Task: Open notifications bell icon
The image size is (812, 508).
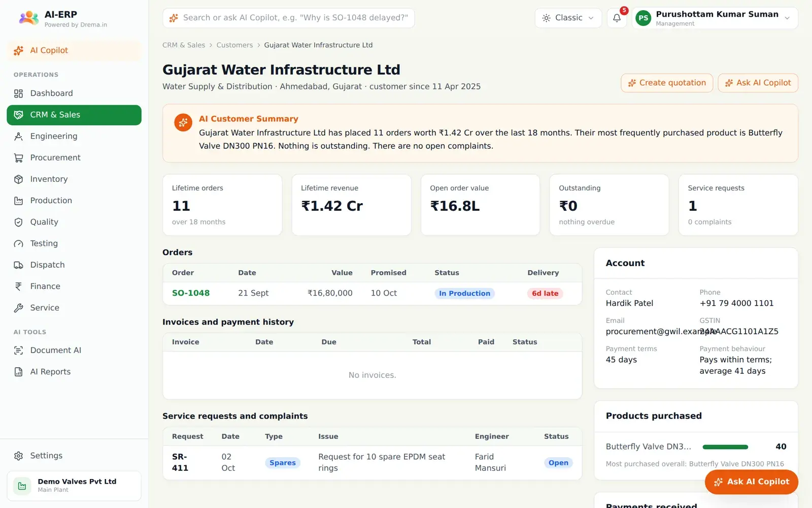Action: point(617,18)
